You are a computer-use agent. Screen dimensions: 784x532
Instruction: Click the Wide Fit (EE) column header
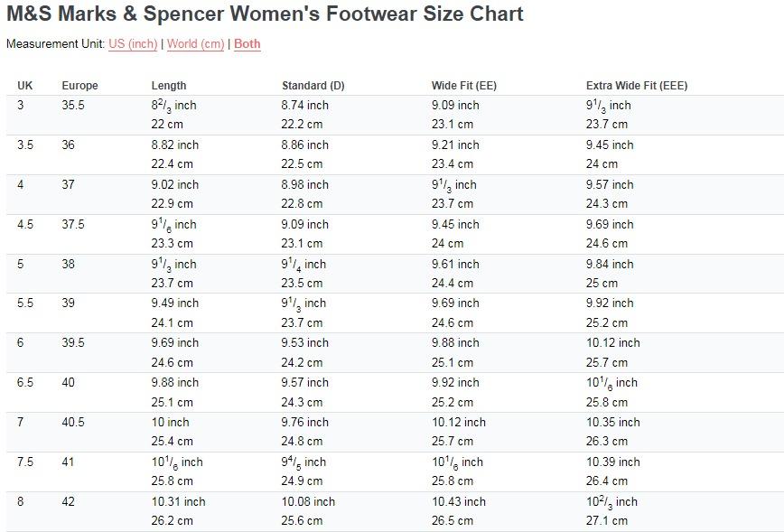pyautogui.click(x=464, y=86)
